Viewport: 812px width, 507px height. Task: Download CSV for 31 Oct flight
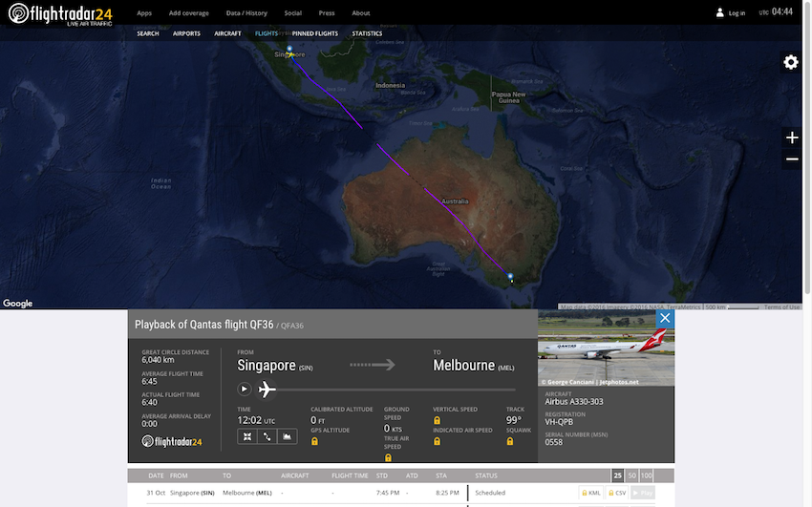point(617,493)
